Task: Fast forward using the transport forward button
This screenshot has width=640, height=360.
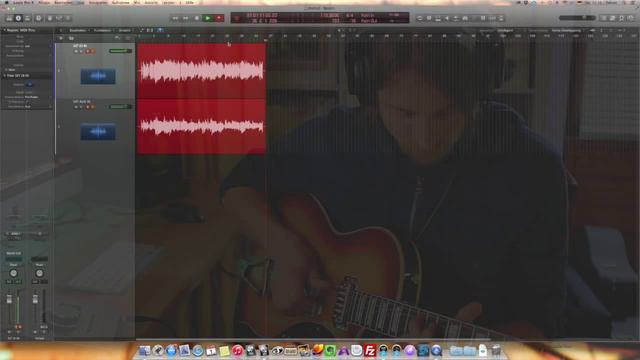Action: point(186,18)
